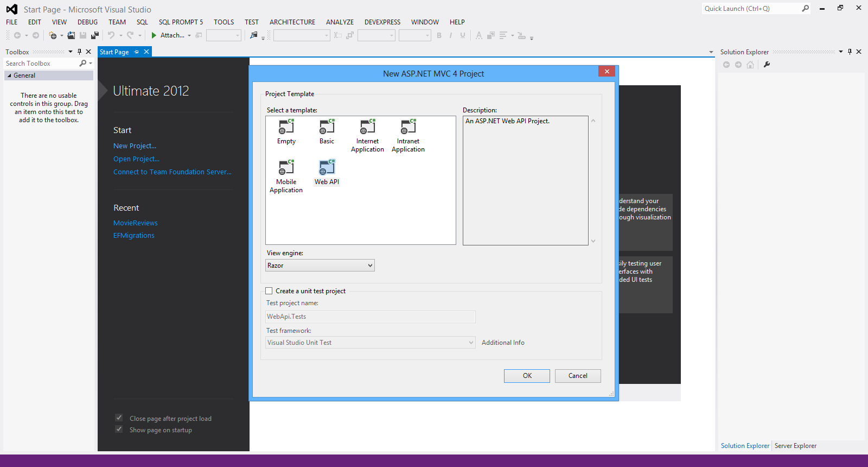Click the Undo toolbar icon

[111, 35]
